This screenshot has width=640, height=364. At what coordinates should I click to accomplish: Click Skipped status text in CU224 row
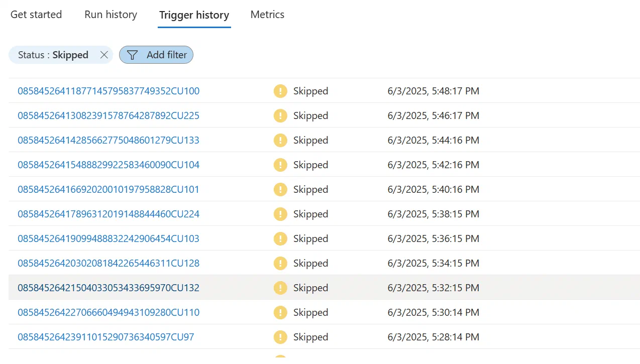(x=310, y=214)
